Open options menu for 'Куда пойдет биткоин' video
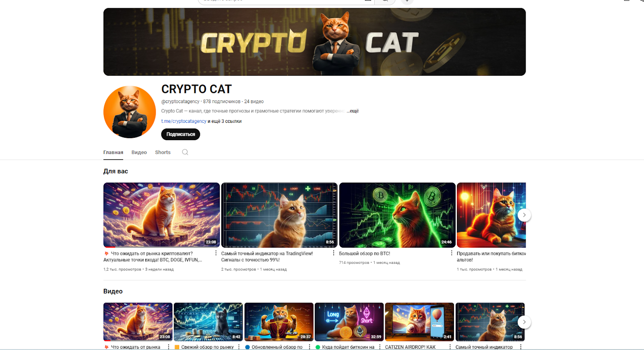This screenshot has height=350, width=644. (x=380, y=347)
